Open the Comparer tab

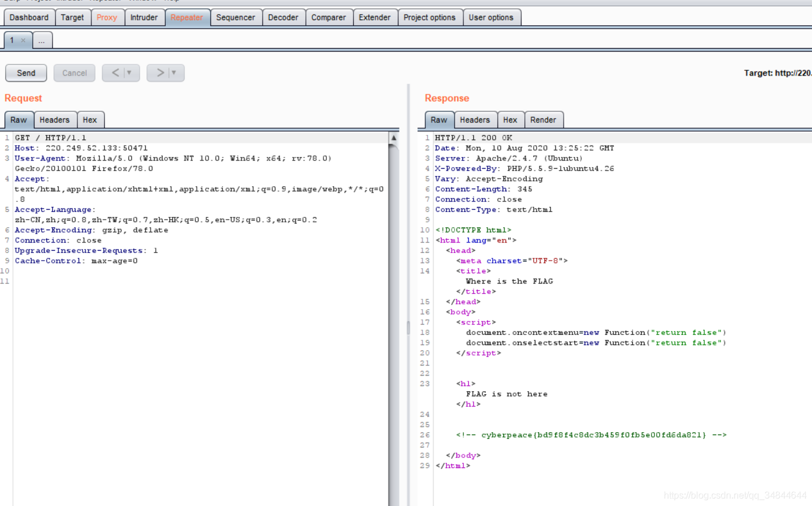click(x=329, y=18)
